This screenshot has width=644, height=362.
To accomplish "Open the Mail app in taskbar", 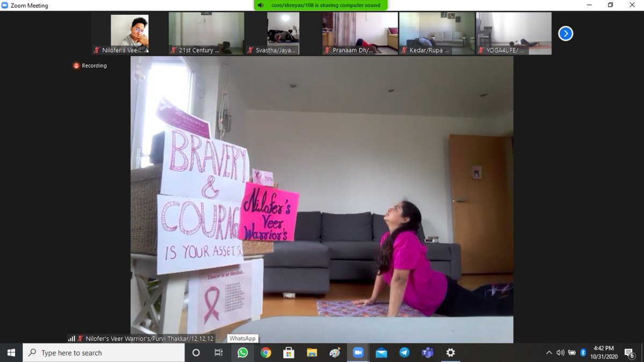I will 381,353.
